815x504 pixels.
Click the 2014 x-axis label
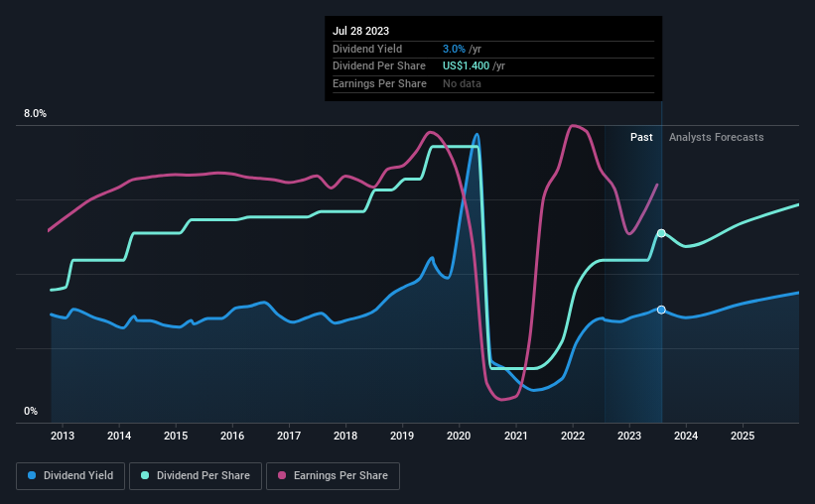click(x=119, y=436)
